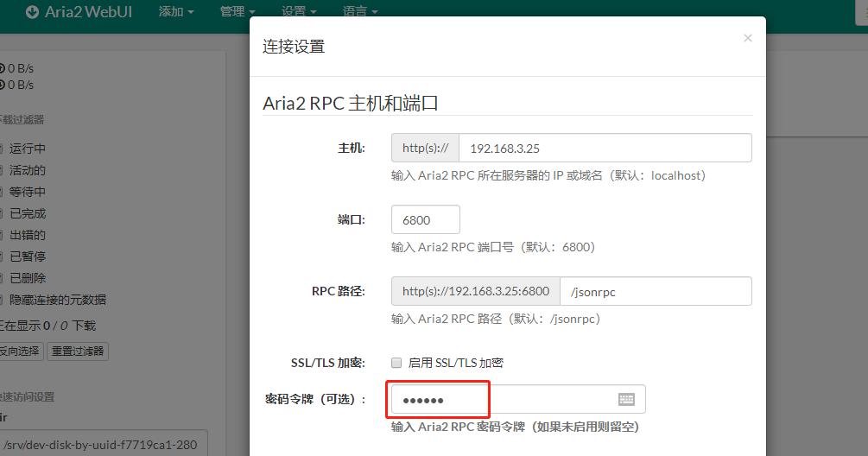Click the 连接设置 dialog title
This screenshot has width=868, height=456.
pyautogui.click(x=294, y=47)
